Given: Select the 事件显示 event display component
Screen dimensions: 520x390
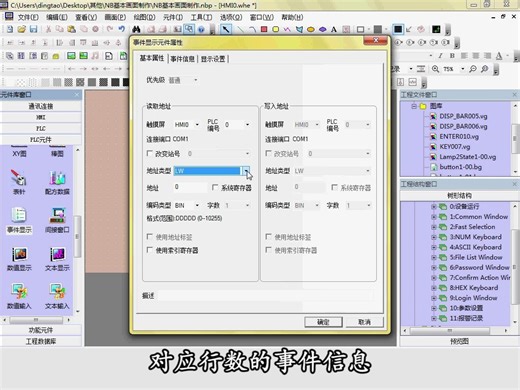Looking at the screenshot, I should tap(19, 220).
